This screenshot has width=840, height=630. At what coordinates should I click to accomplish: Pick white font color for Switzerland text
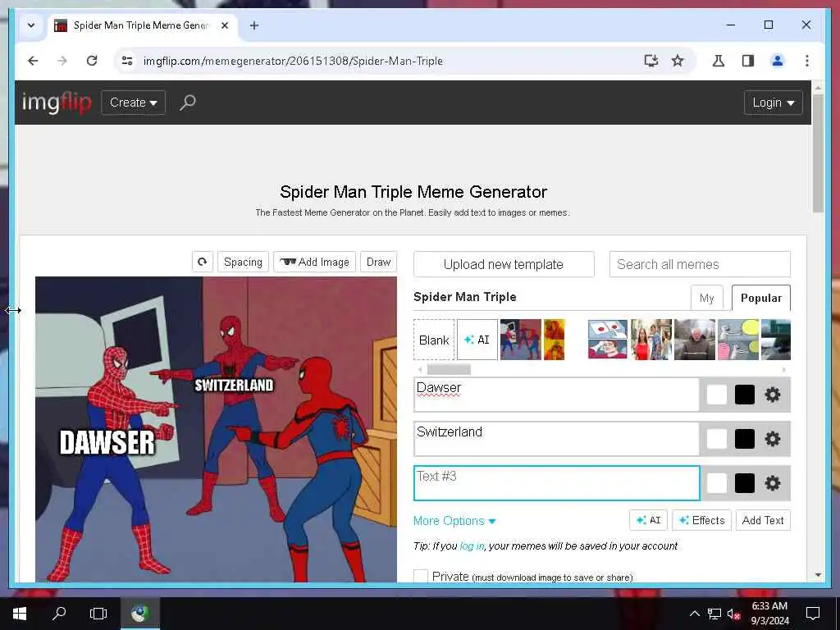(x=716, y=440)
